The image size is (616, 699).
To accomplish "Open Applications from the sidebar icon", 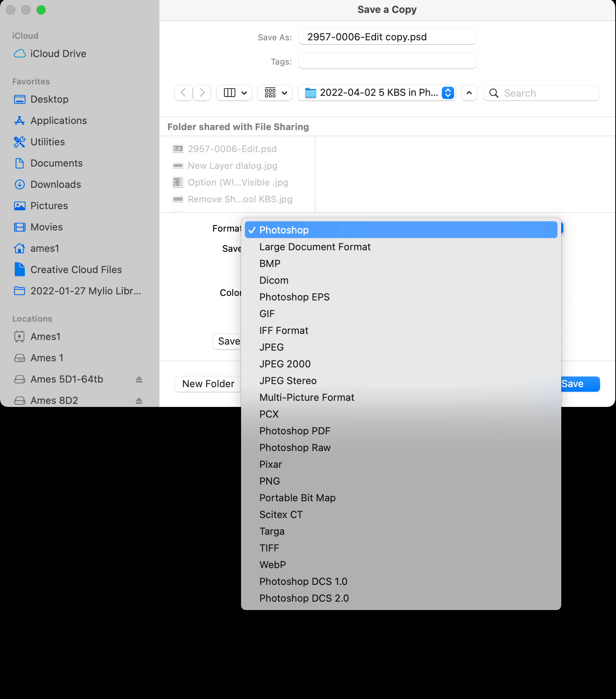I will (x=20, y=121).
